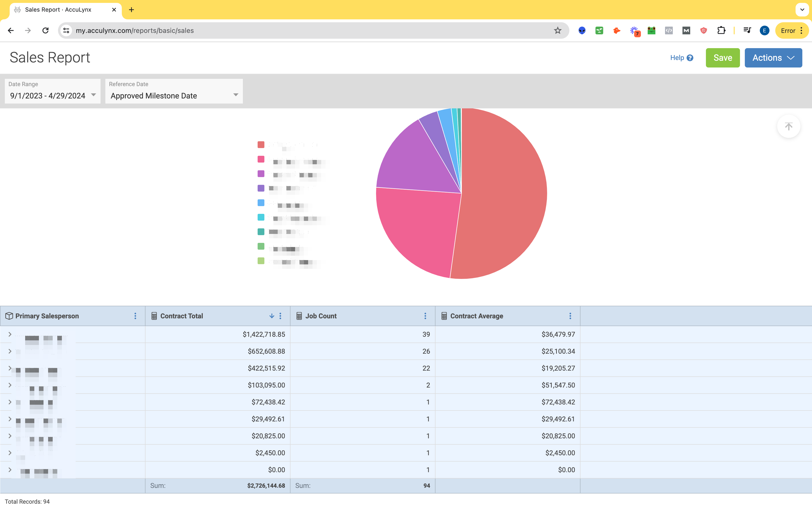Screen dimensions: 812x508
Task: Expand the row with $652,608.88 total
Action: pos(10,351)
